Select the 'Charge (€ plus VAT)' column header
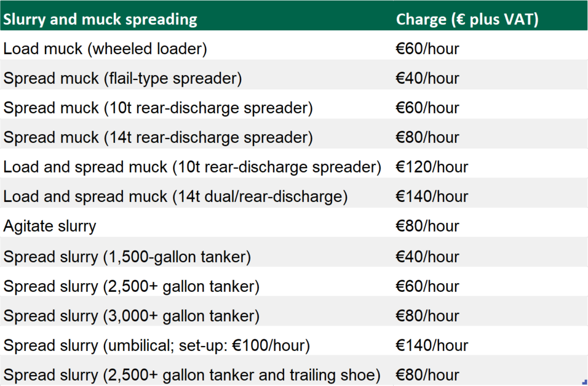 [x=467, y=19]
